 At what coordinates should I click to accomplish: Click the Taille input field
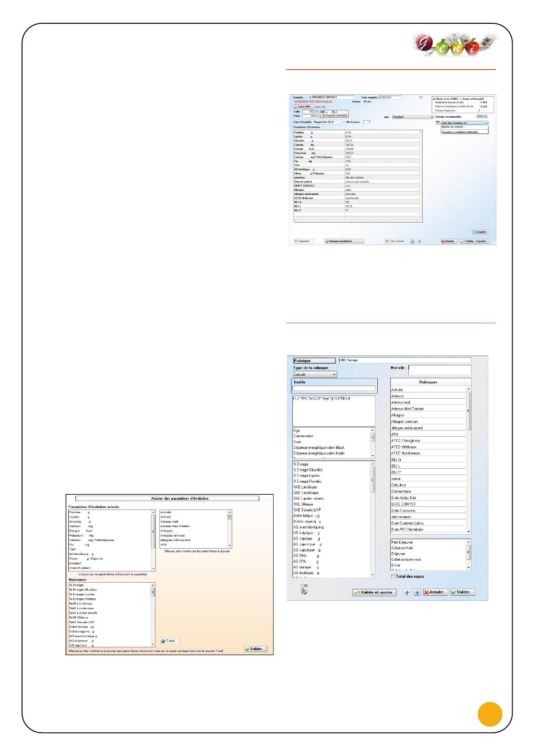[x=310, y=111]
